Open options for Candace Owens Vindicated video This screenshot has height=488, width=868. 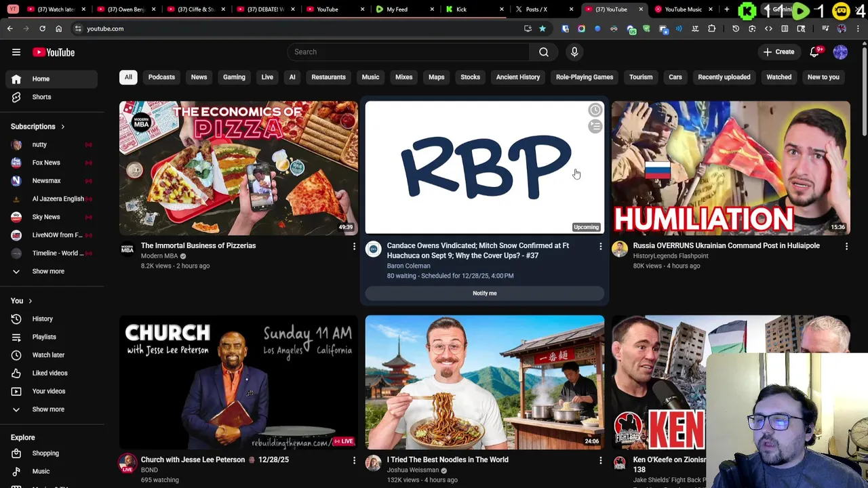[600, 247]
